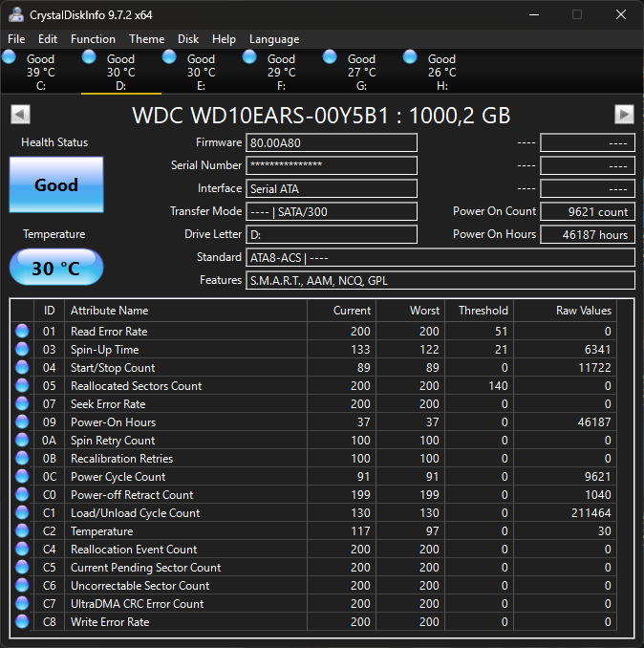Click status orb of Spin-Up Time row
This screenshot has height=648, width=644.
click(x=22, y=349)
